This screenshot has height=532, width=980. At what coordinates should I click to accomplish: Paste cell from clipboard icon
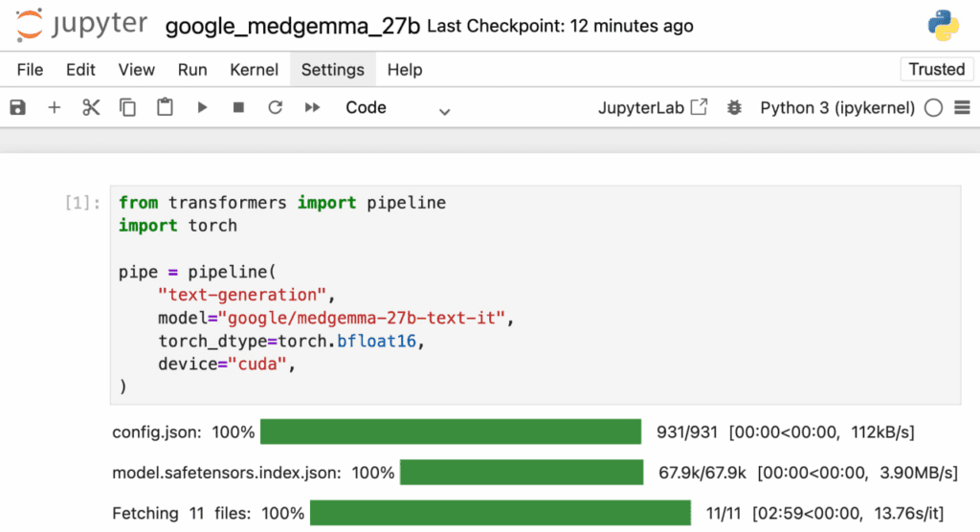[x=165, y=108]
